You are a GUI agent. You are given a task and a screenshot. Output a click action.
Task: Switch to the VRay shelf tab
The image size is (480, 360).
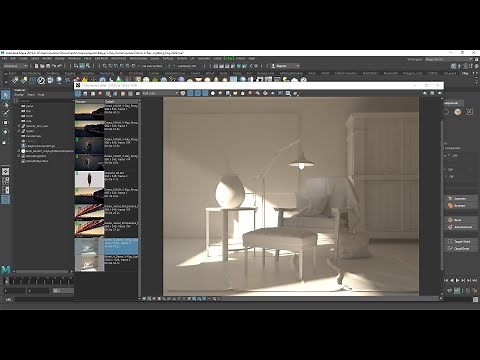click(465, 73)
